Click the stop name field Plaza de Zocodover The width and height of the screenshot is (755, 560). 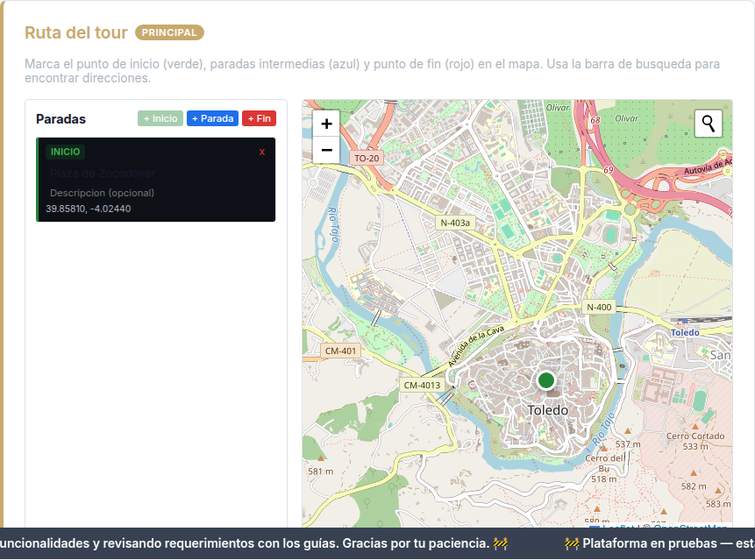click(x=157, y=174)
